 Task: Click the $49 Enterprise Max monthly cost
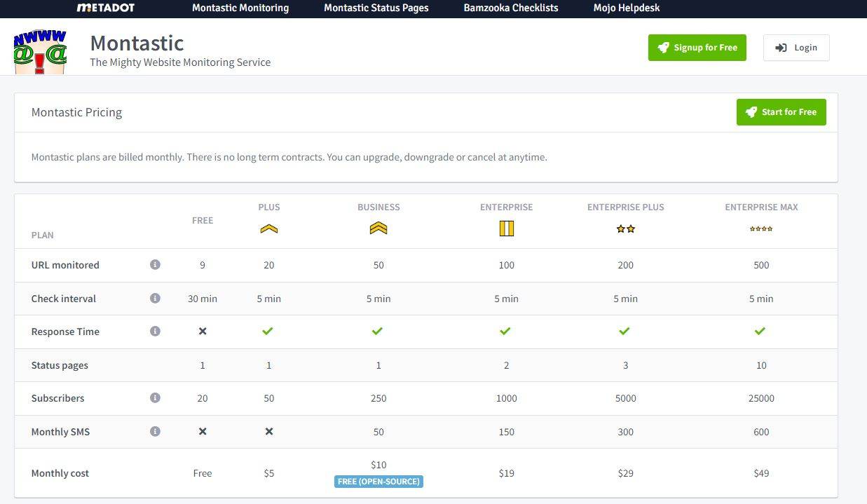coord(761,473)
